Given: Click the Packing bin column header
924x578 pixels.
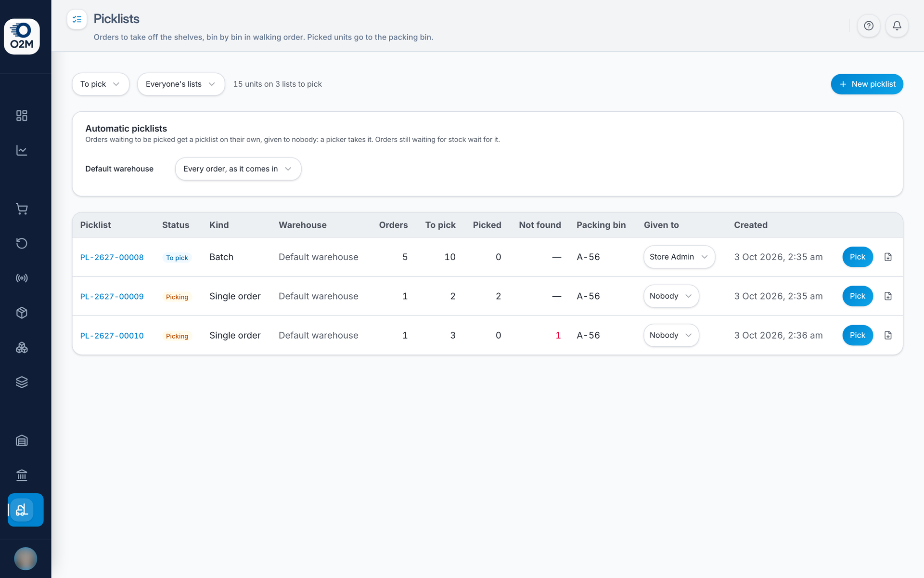Looking at the screenshot, I should coord(601,225).
